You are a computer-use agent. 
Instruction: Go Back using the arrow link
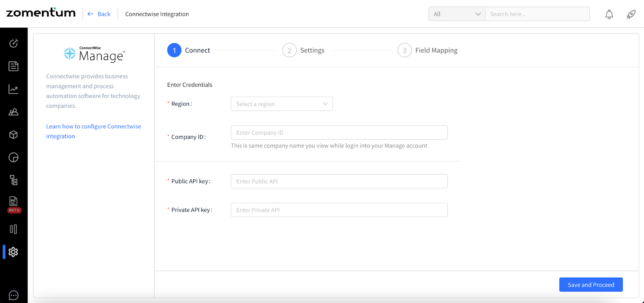coord(99,14)
